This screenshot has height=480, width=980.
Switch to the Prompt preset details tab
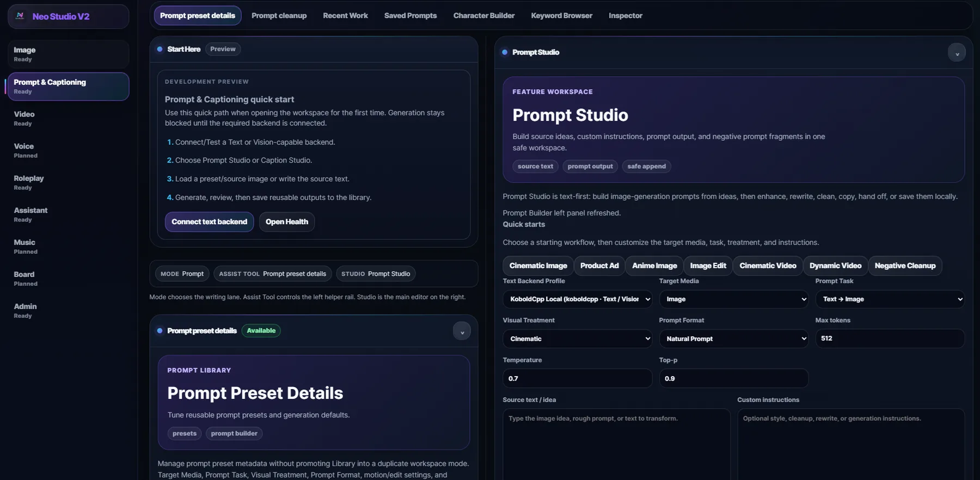tap(198, 16)
